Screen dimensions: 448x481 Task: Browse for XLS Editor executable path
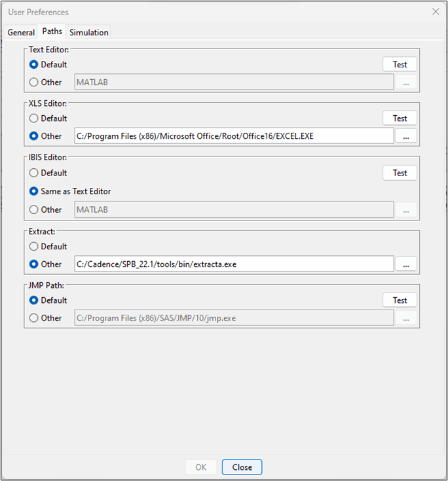coord(406,136)
